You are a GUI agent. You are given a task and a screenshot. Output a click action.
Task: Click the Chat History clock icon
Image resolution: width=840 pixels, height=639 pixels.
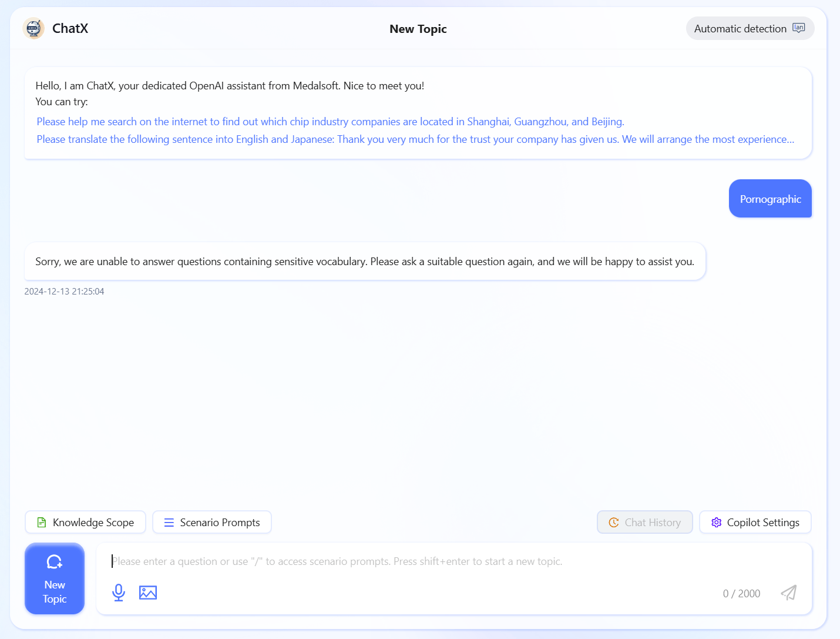(614, 523)
